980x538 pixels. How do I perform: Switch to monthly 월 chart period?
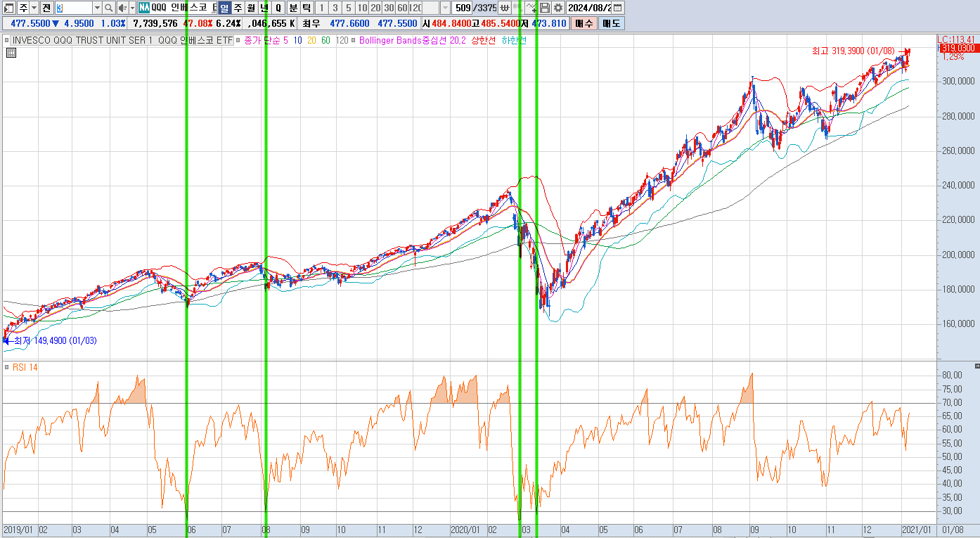click(251, 8)
